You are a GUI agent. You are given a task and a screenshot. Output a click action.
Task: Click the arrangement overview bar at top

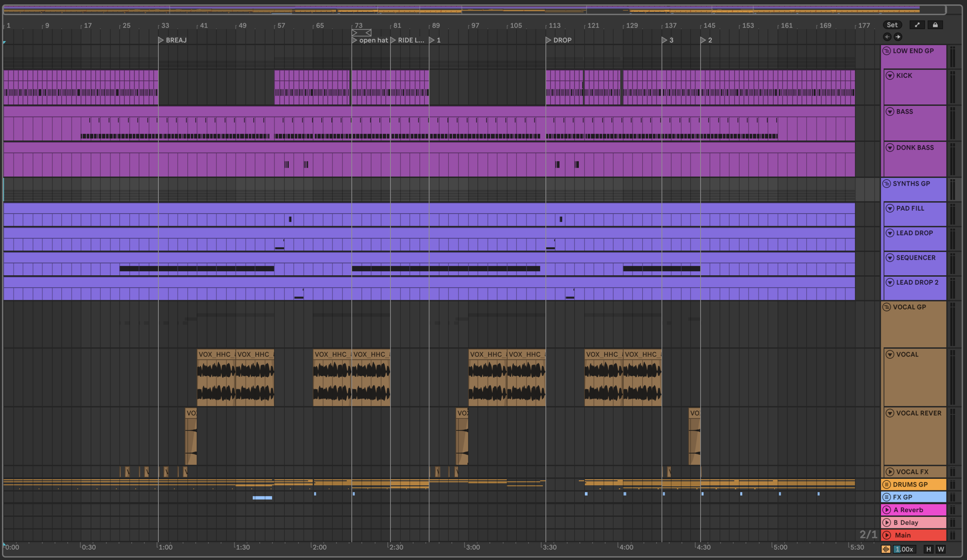click(x=474, y=9)
